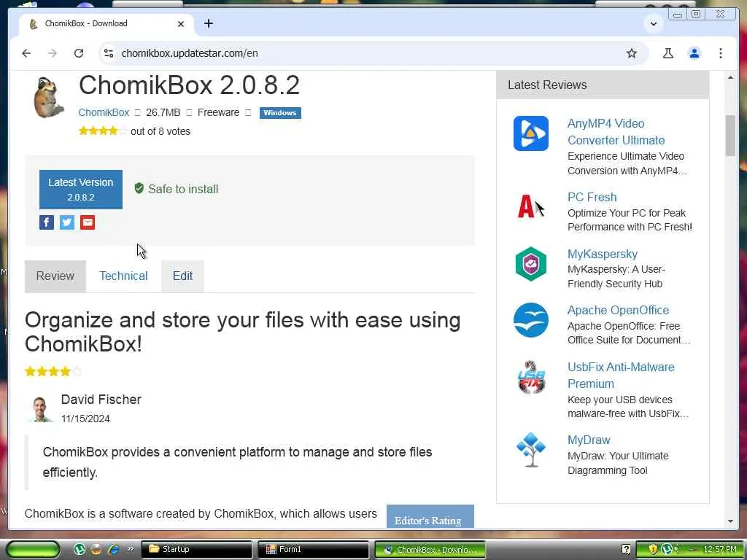This screenshot has height=560, width=747.
Task: Click the Latest Version 2.0.8.2 button
Action: tap(81, 190)
